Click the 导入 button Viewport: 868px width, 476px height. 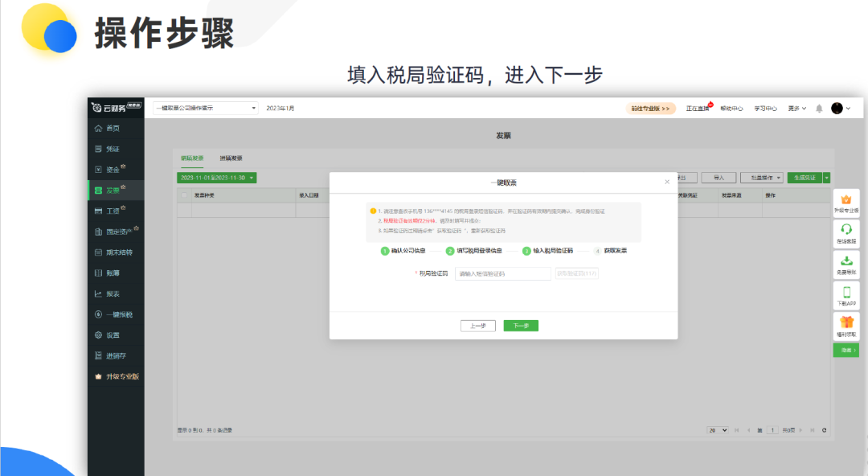click(x=719, y=178)
